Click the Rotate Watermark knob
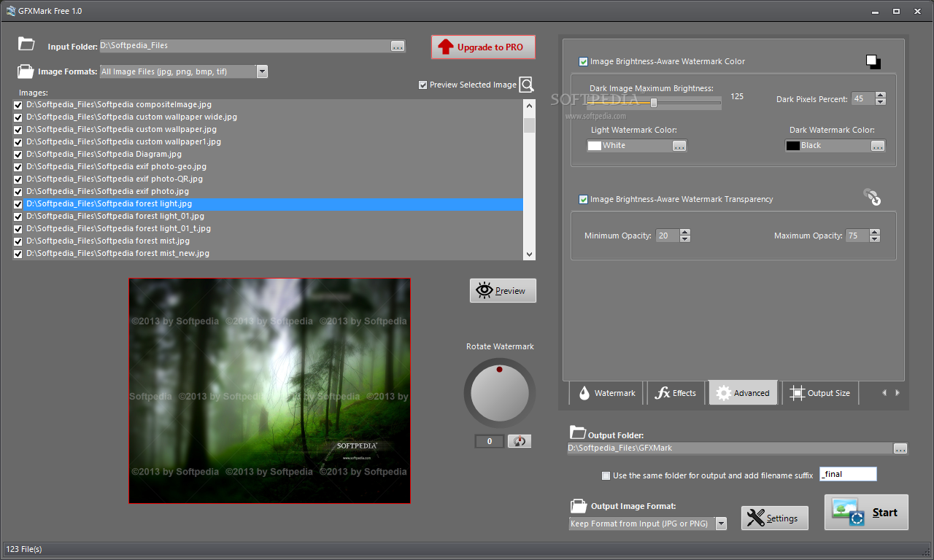Image resolution: width=934 pixels, height=560 pixels. click(x=500, y=394)
